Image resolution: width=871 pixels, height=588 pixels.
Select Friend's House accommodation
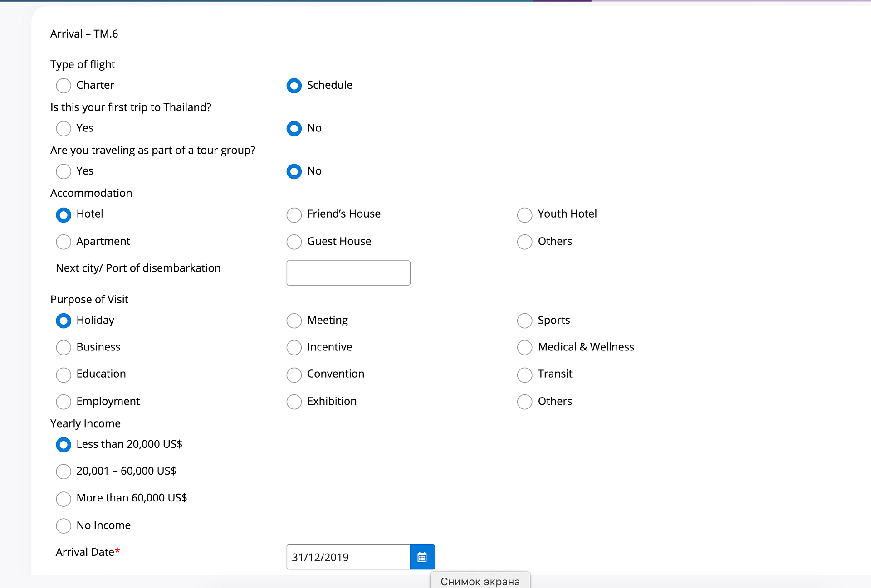tap(294, 214)
